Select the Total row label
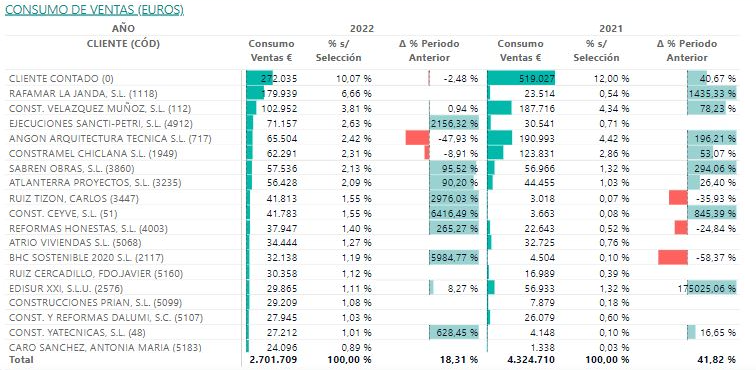 (x=21, y=359)
